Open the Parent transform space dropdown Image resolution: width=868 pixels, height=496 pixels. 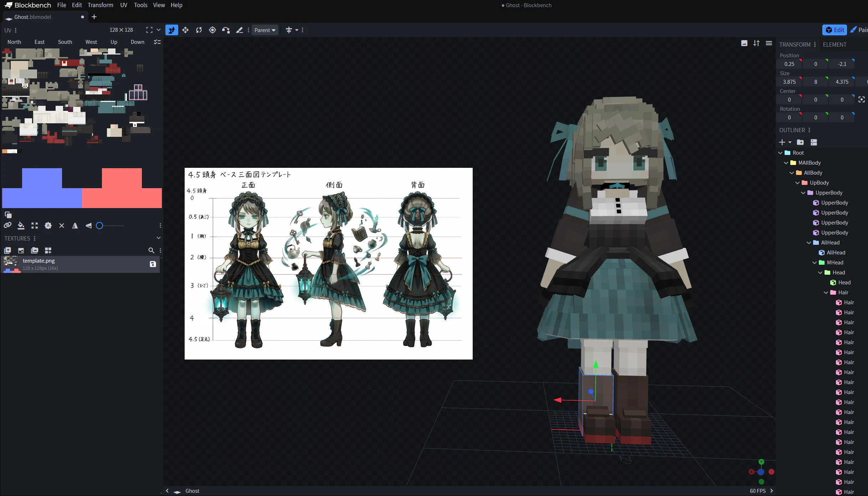click(265, 30)
